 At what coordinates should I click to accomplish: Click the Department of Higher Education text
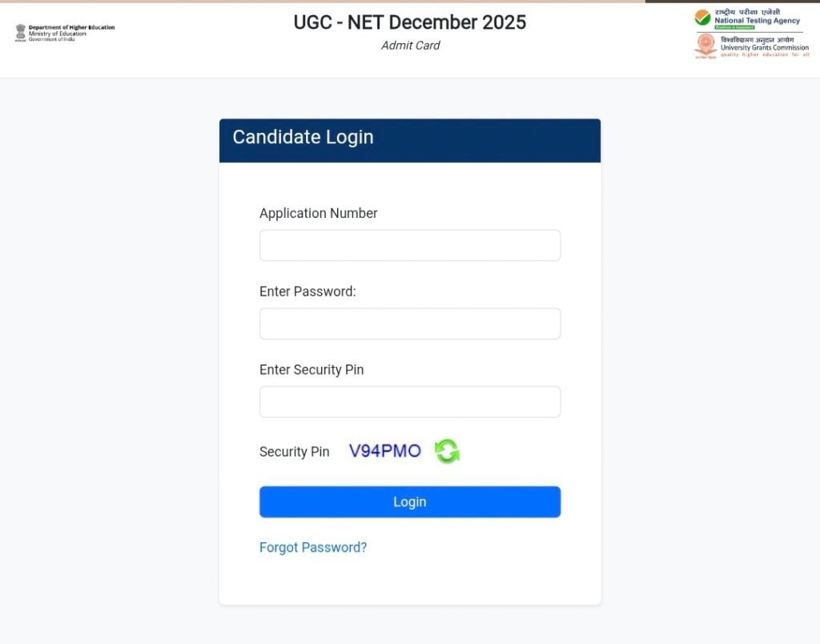[71, 27]
